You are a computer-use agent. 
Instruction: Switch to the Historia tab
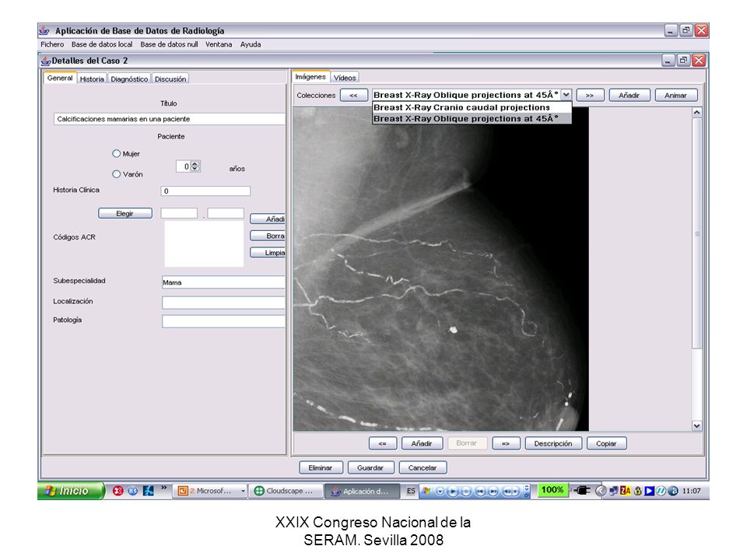tap(92, 79)
